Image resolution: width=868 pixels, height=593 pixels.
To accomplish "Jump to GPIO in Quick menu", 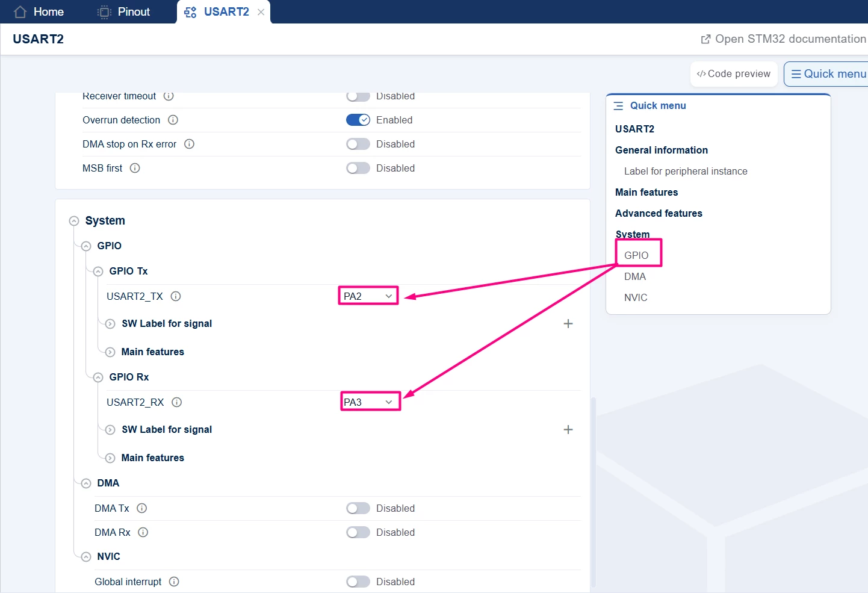I will pyautogui.click(x=636, y=255).
